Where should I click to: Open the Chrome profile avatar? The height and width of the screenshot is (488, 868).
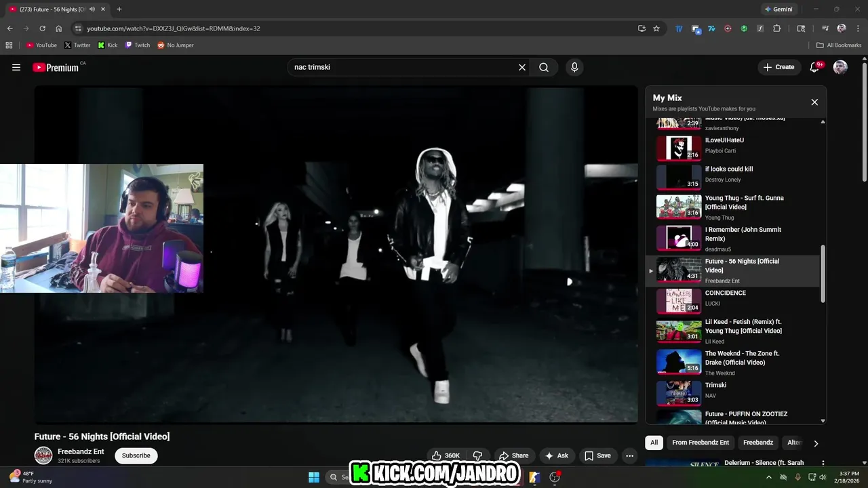click(x=842, y=28)
